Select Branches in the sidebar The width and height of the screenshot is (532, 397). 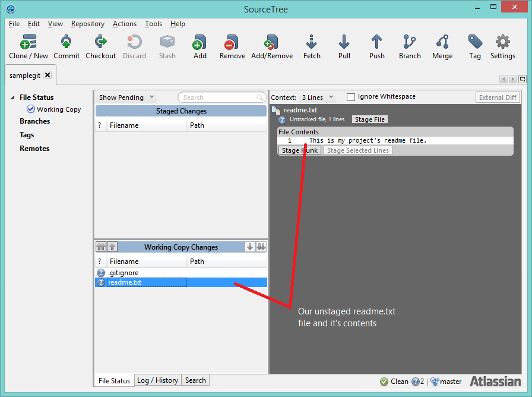click(x=34, y=121)
